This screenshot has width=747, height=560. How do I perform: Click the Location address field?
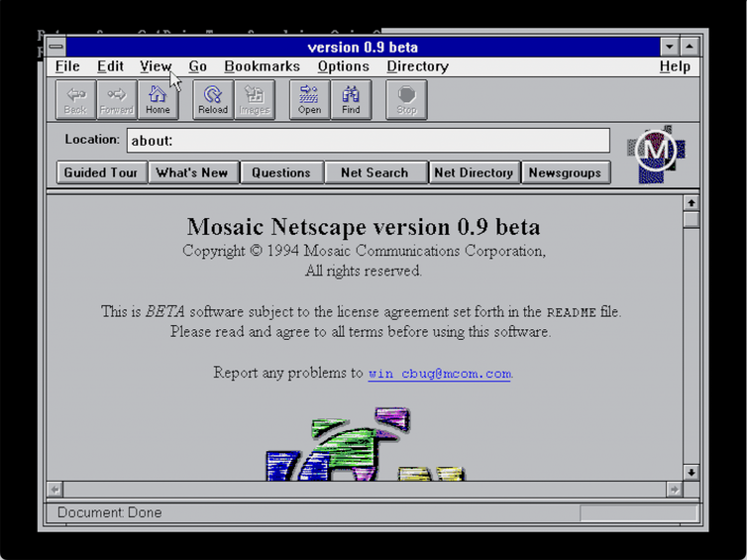368,141
